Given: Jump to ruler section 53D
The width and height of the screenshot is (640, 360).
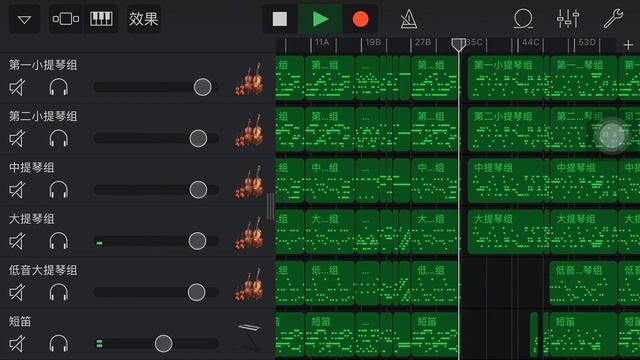Looking at the screenshot, I should (x=587, y=42).
